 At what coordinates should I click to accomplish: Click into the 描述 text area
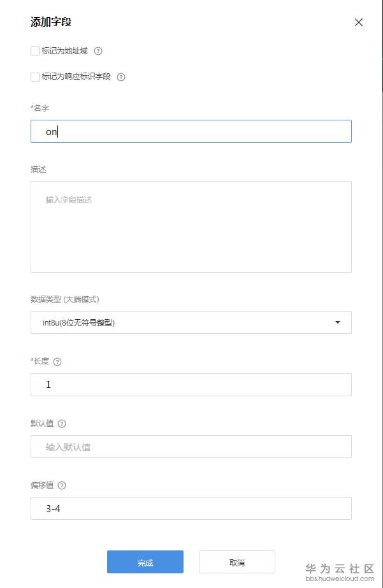191,227
